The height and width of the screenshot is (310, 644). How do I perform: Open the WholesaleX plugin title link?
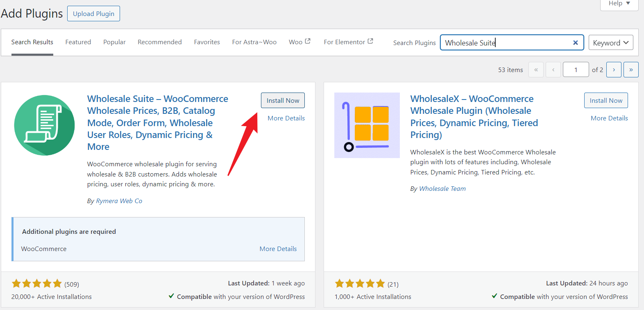click(474, 117)
